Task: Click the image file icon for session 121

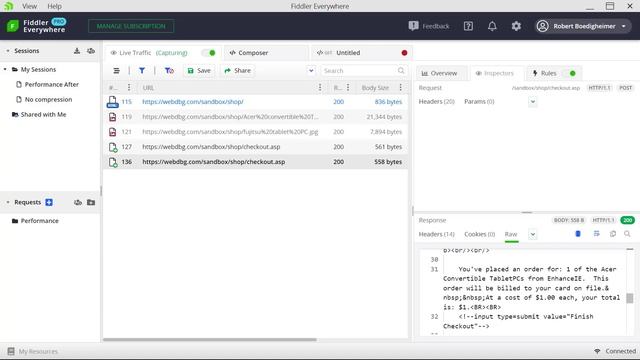Action: click(113, 132)
